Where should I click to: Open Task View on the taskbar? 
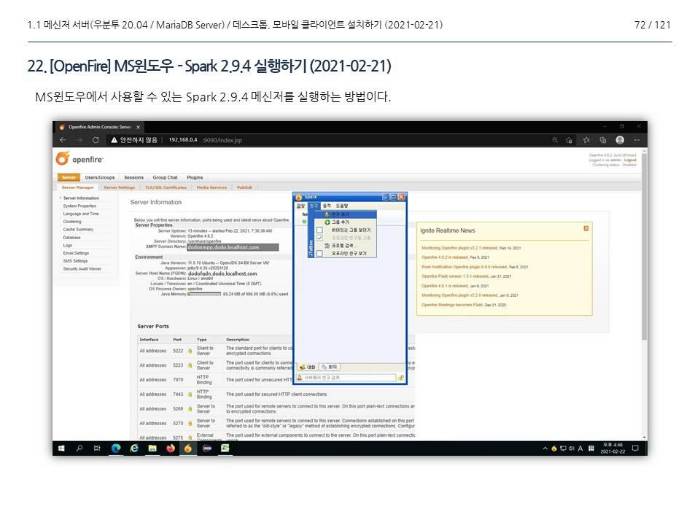click(x=97, y=448)
